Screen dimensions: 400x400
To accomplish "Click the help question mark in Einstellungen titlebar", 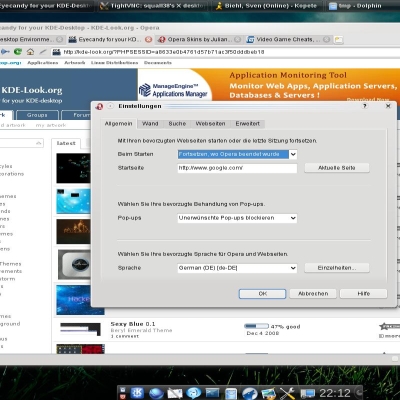I will [x=365, y=106].
